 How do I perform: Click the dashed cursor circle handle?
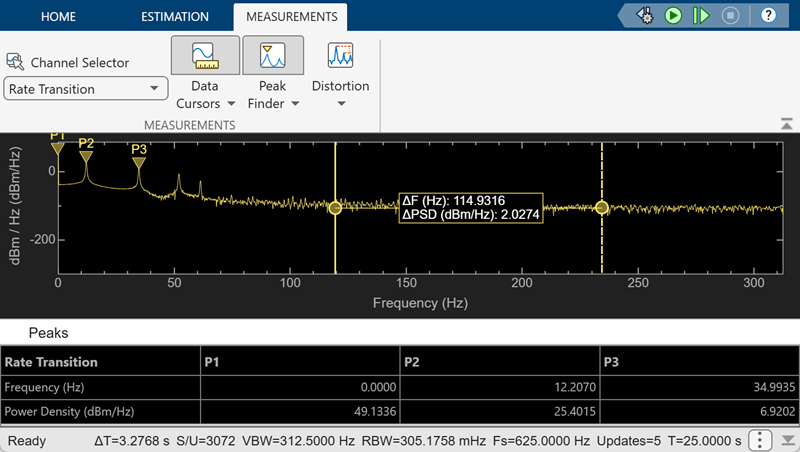click(x=602, y=208)
